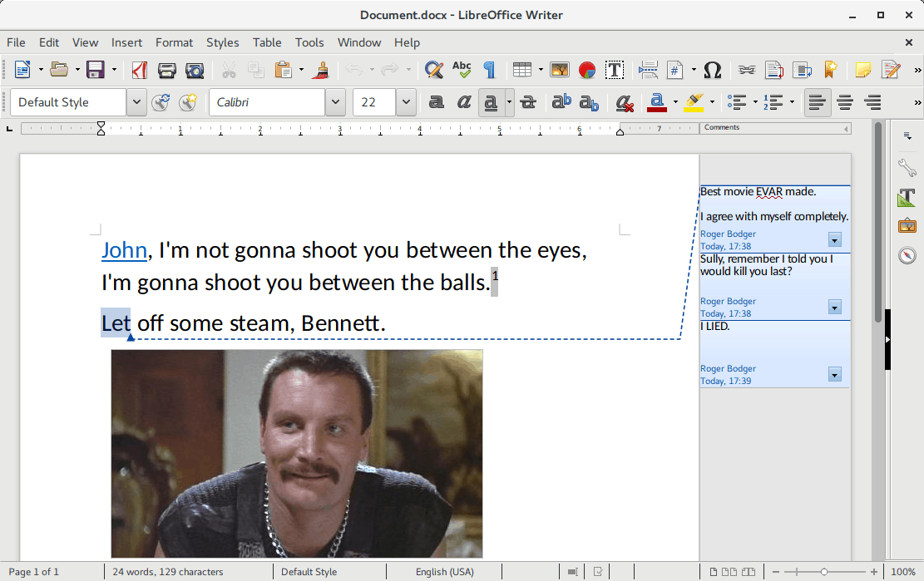Click the 'John' hyperlink in the document
Viewport: 924px width, 581px height.
(125, 250)
